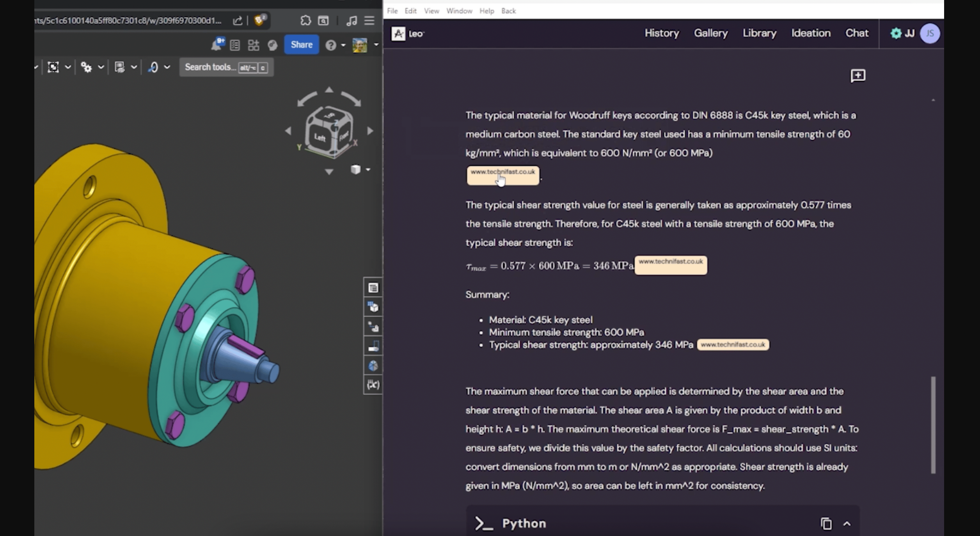This screenshot has width=980, height=536.
Task: Expand the Help menu dropdown arrow
Action: (343, 45)
